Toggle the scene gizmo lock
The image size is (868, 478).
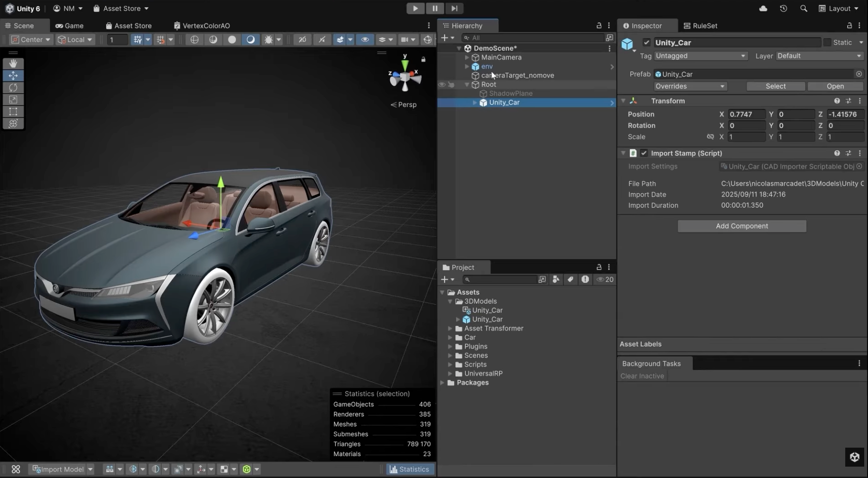(423, 59)
